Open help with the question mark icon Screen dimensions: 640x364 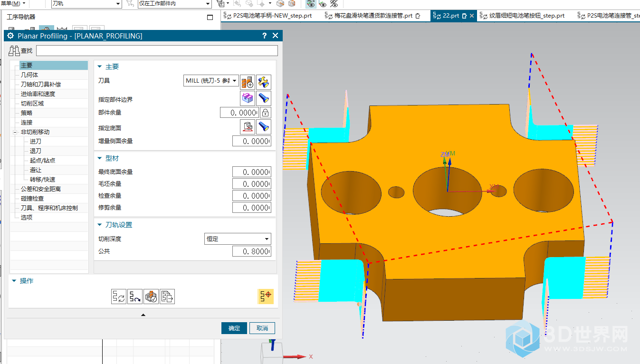265,36
